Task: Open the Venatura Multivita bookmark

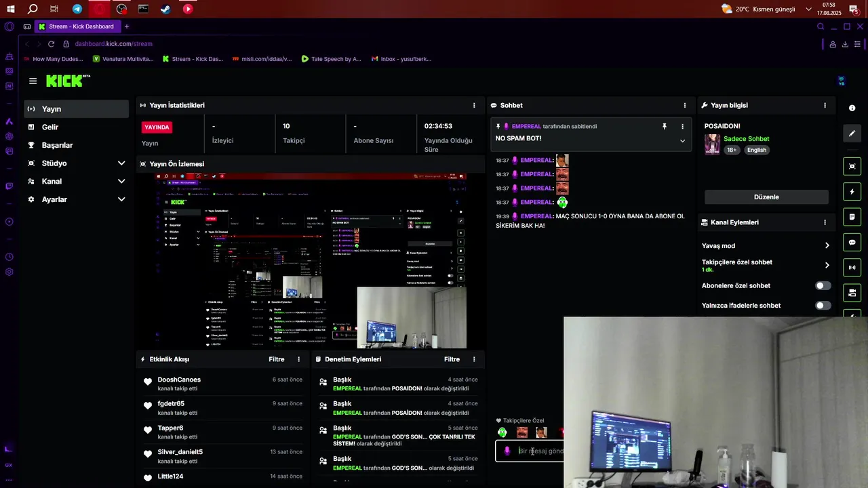Action: [123, 59]
